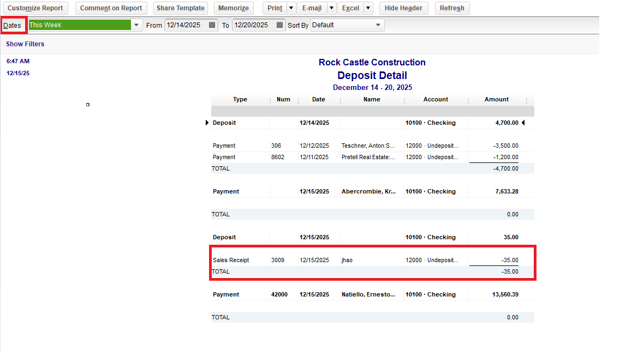
Task: Click the 12/14/2025 deposit date
Action: coord(314,123)
